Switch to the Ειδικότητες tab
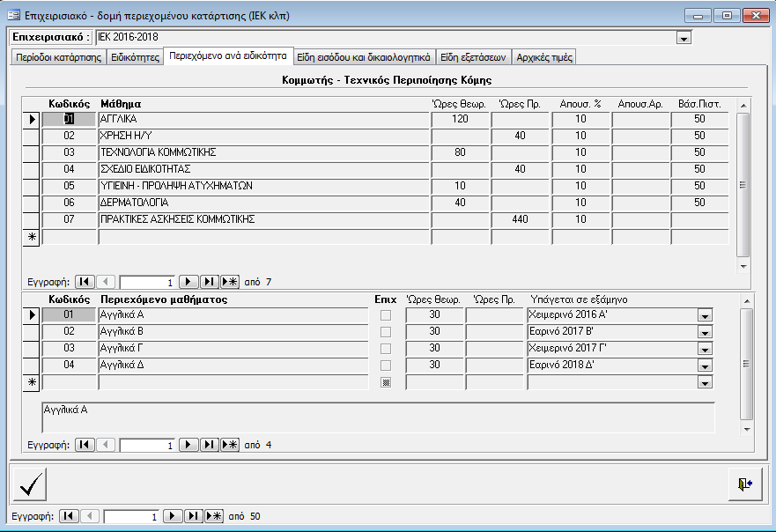Image resolution: width=776 pixels, height=532 pixels. tap(135, 57)
